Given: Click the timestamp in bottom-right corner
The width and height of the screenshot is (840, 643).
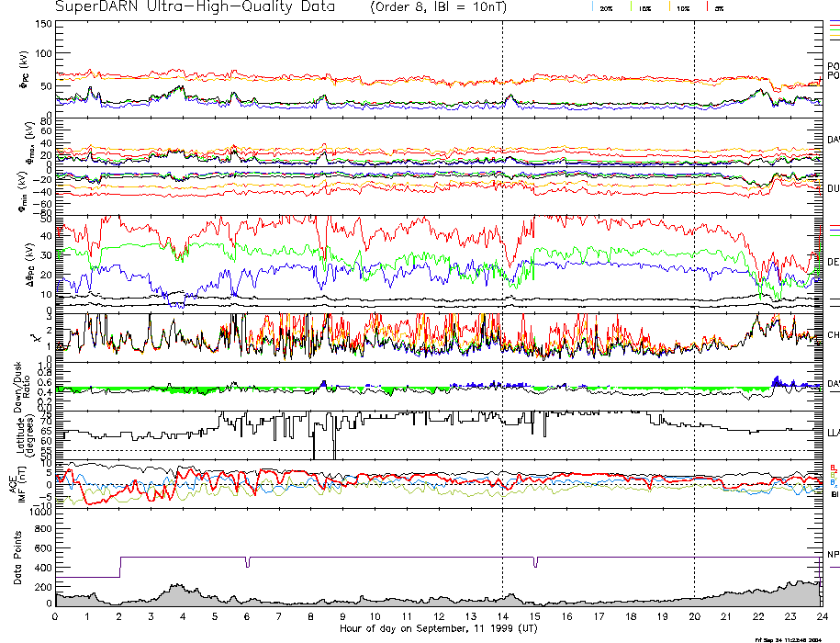Looking at the screenshot, I should (x=795, y=638).
